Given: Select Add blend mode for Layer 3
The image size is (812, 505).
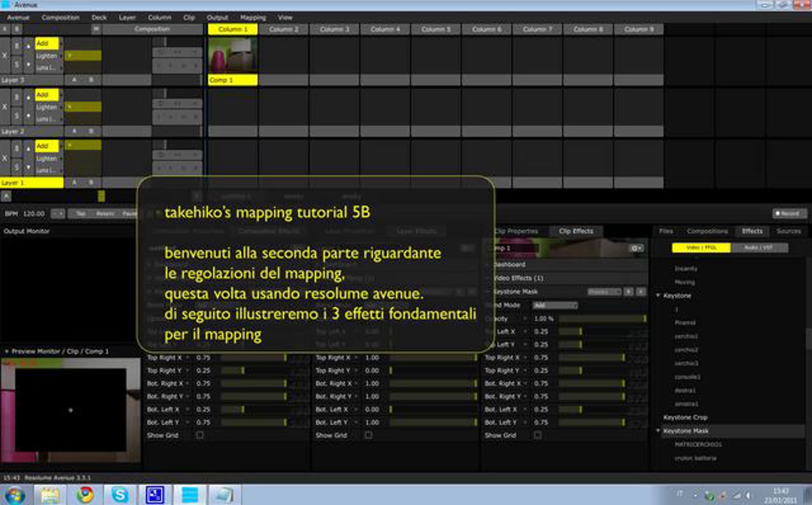Looking at the screenshot, I should tap(47, 43).
